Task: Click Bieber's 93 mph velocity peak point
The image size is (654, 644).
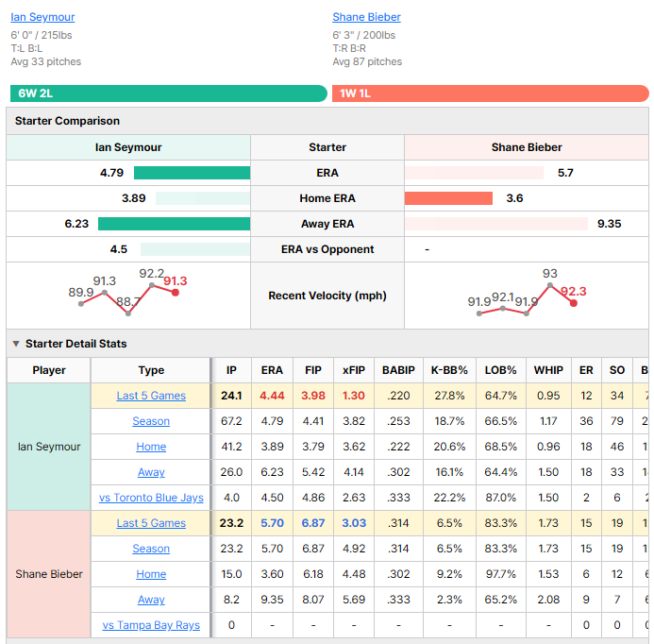Action: click(x=550, y=285)
